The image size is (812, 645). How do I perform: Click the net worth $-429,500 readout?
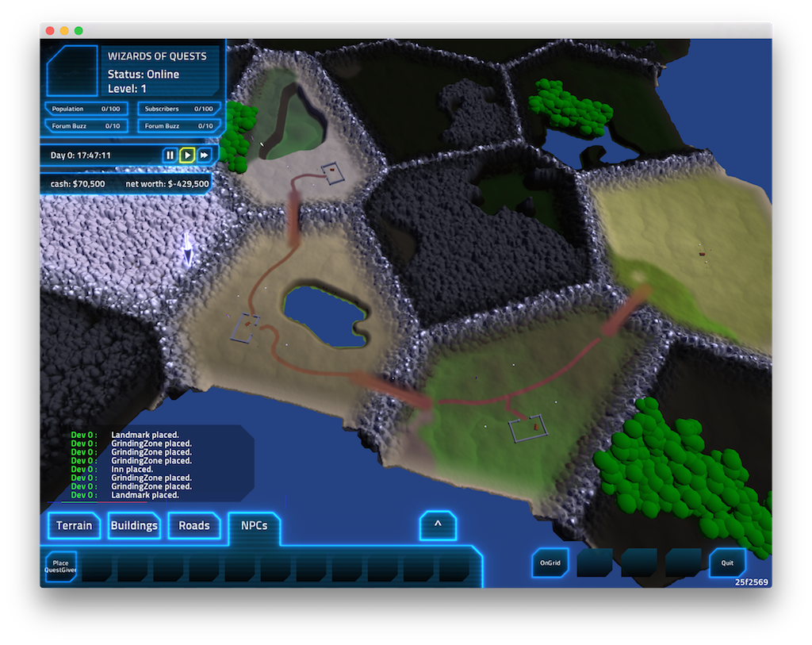[167, 184]
